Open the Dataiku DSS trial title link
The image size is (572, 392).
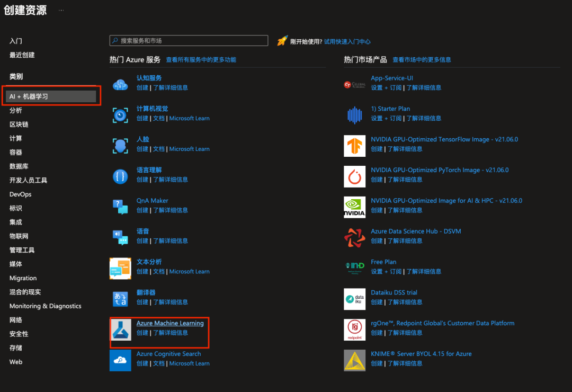pos(394,292)
